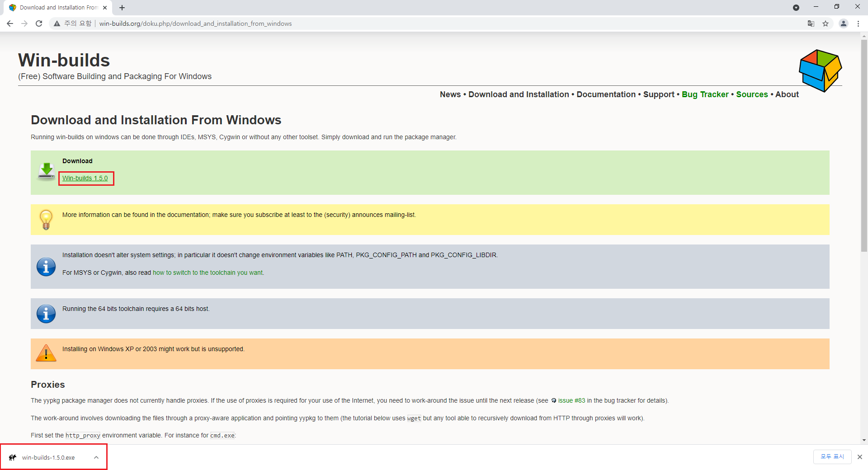Click the Proxies section heading
The image size is (868, 470).
pos(48,385)
